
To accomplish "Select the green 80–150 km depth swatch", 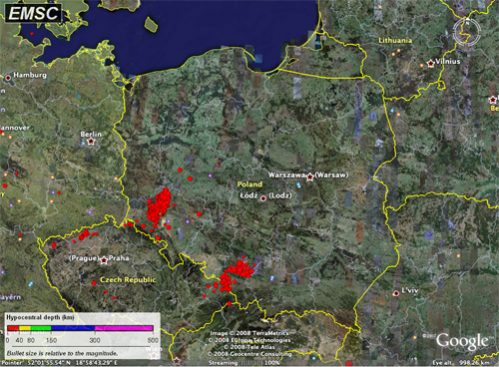I will [41, 328].
